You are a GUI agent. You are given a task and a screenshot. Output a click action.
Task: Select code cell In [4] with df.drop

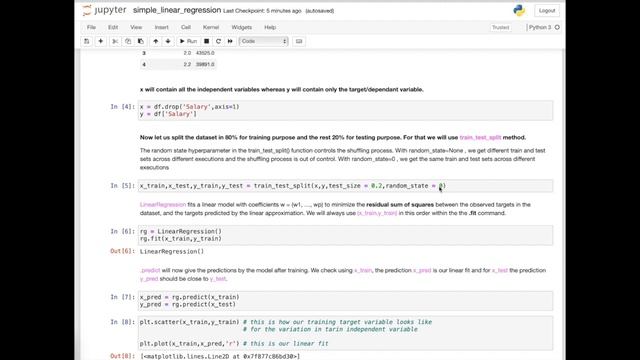[x=345, y=111]
